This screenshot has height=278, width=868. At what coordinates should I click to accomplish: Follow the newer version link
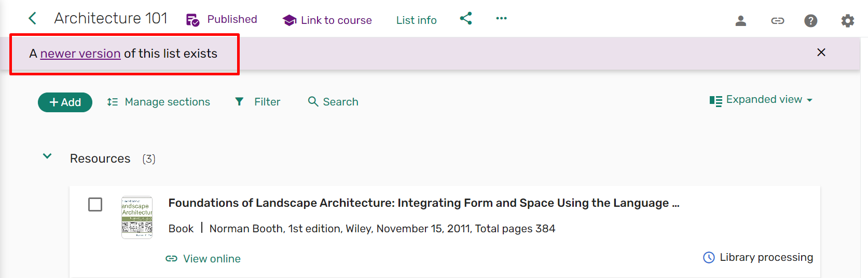[x=80, y=54]
